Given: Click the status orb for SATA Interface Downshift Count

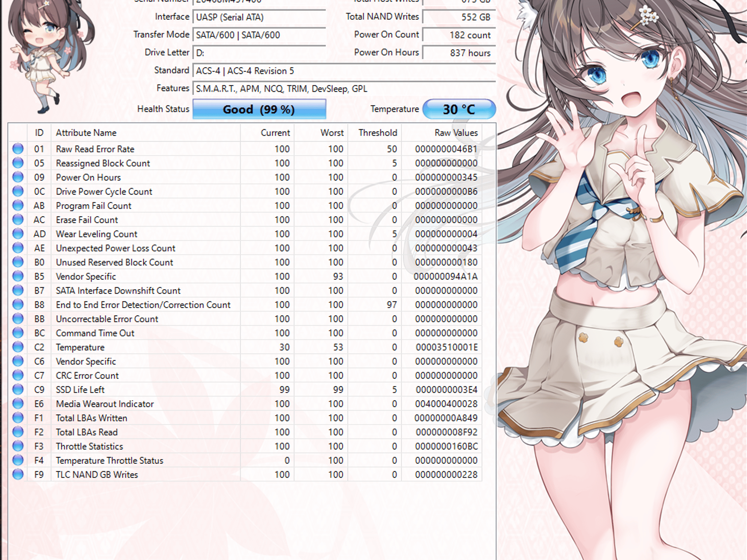Looking at the screenshot, I should [18, 291].
